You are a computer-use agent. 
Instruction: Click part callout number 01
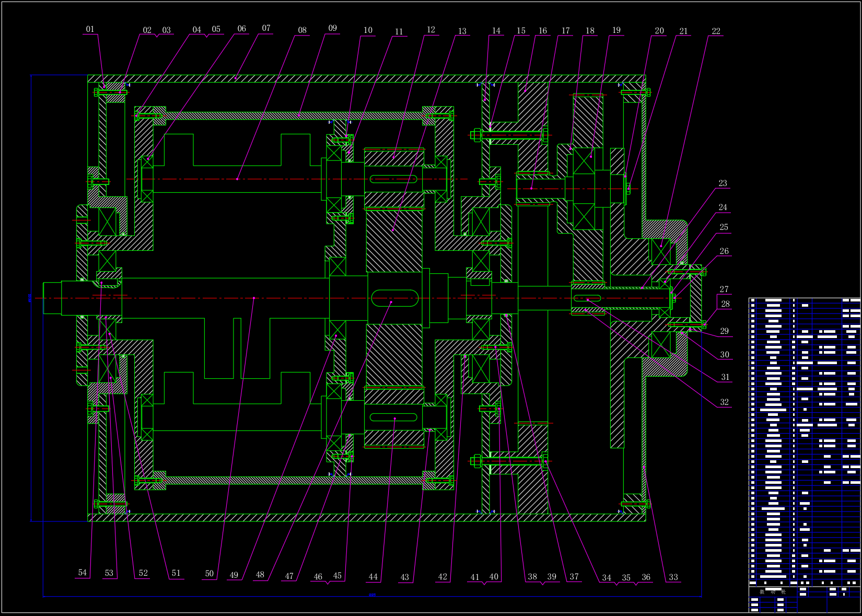click(x=90, y=29)
